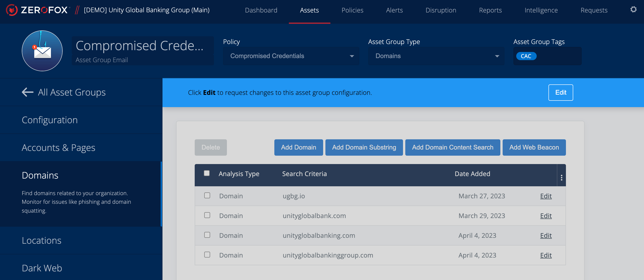The image size is (644, 280).
Task: Open the settings gear icon
Action: [633, 10]
